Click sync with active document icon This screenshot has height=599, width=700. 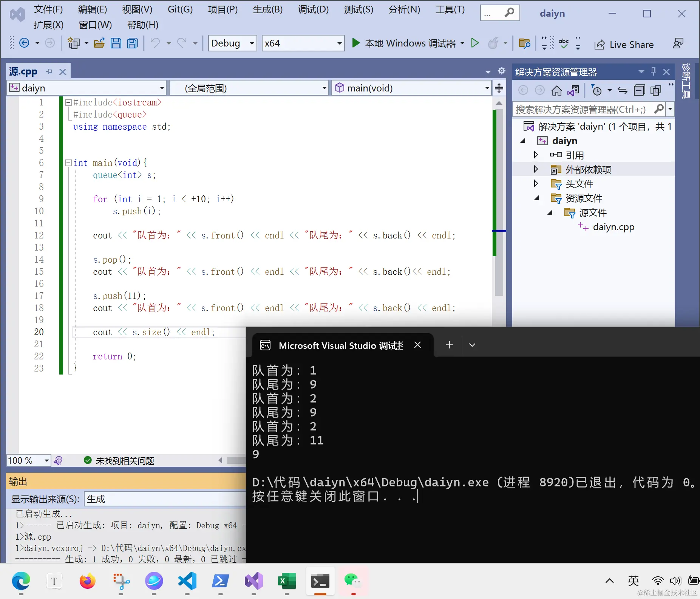pos(623,90)
